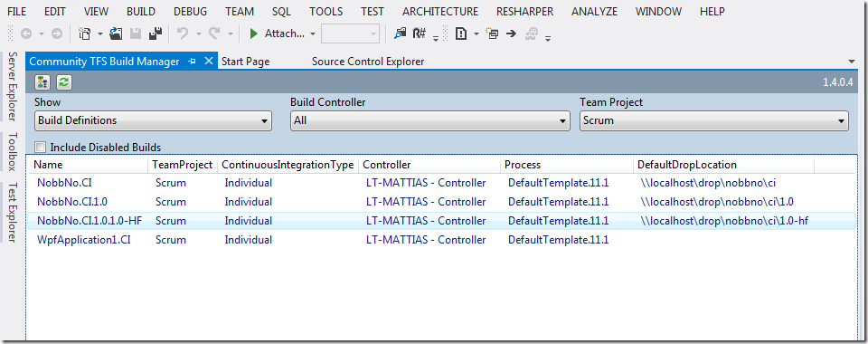Open the toolbar overflow options after R#
The width and height of the screenshot is (868, 344).
pyautogui.click(x=436, y=38)
